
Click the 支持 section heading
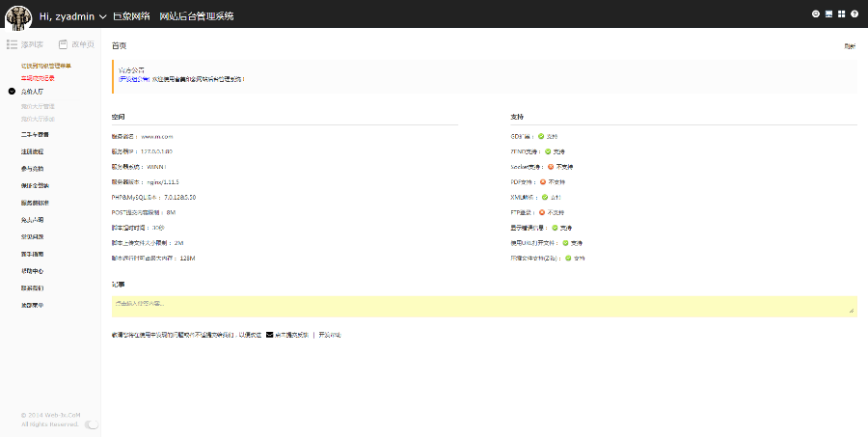coord(517,118)
